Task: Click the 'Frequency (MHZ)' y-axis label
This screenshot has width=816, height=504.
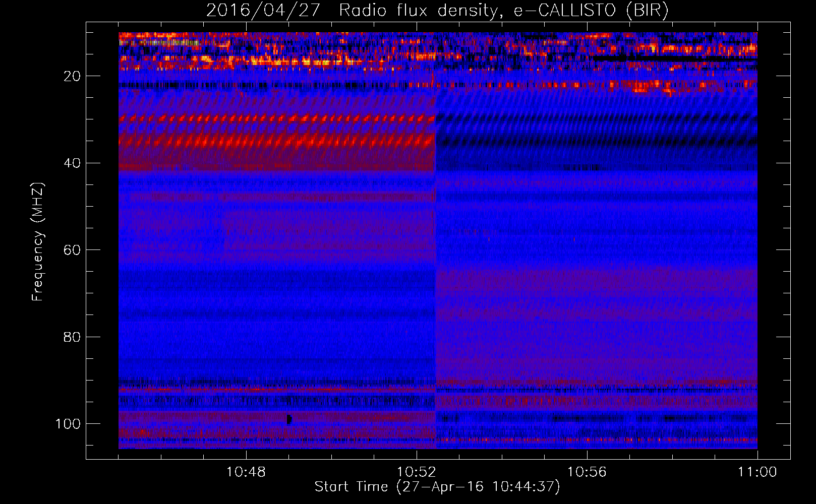Action: [38, 242]
